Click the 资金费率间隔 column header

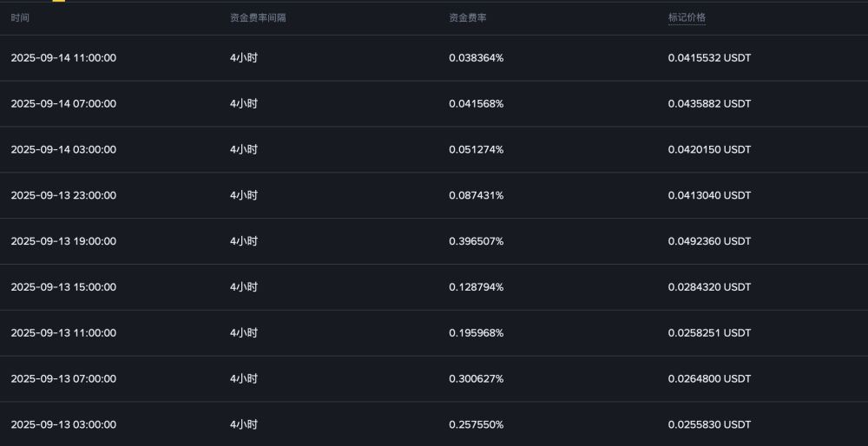coord(258,17)
